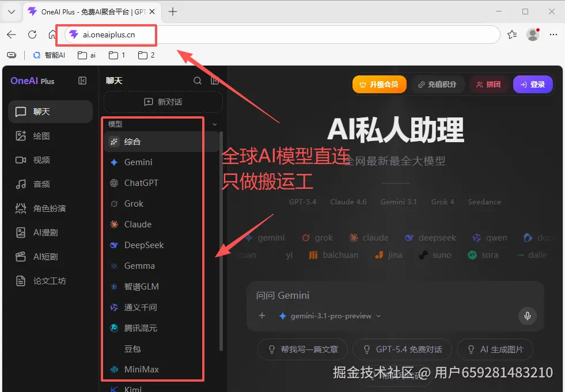Select the OneAI Plus browser tab
Viewport: 565px width, 392px height.
[x=81, y=12]
